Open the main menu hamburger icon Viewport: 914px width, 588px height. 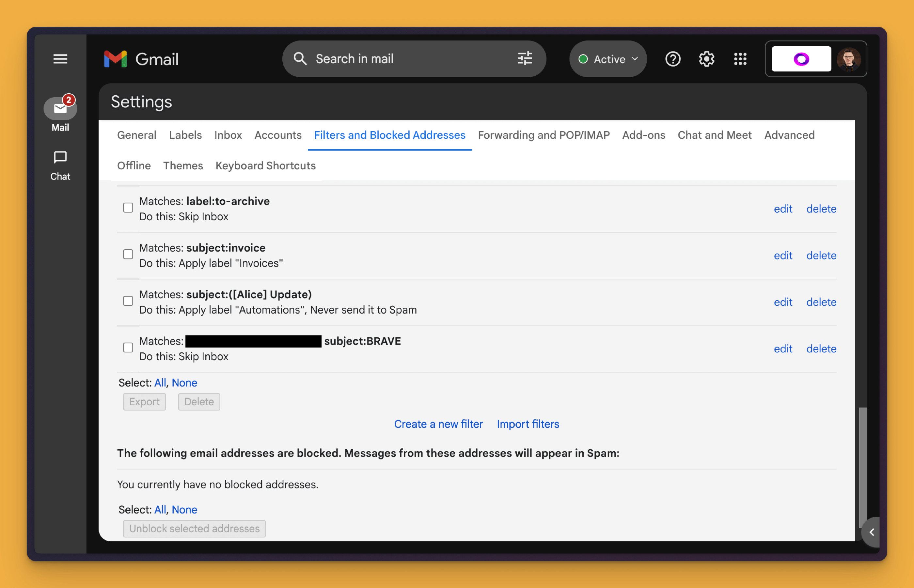coord(60,59)
